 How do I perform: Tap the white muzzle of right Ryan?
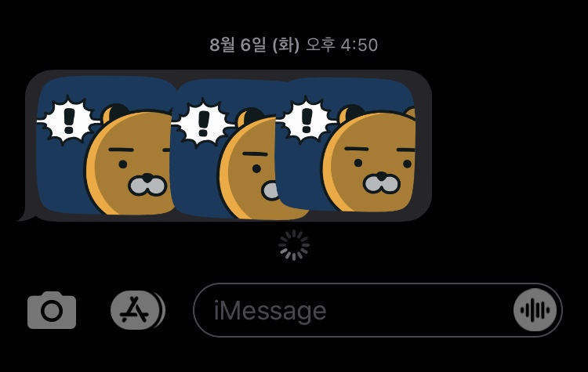tap(382, 183)
